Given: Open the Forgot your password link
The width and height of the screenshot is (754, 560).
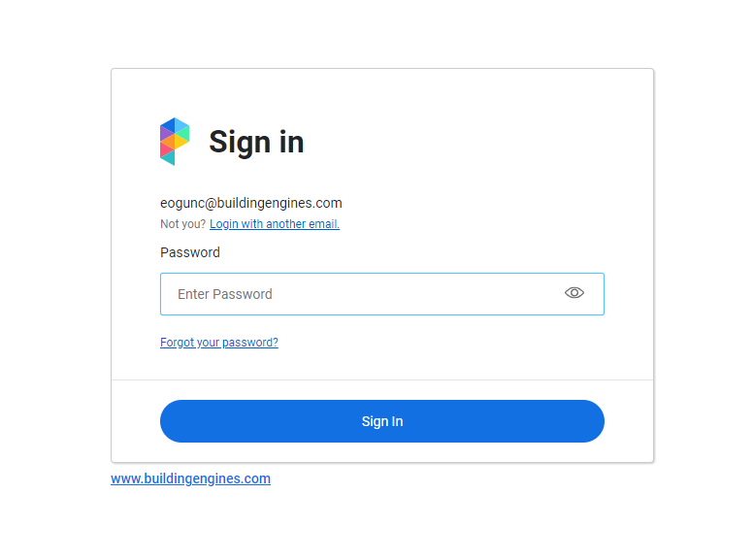Looking at the screenshot, I should [x=219, y=343].
